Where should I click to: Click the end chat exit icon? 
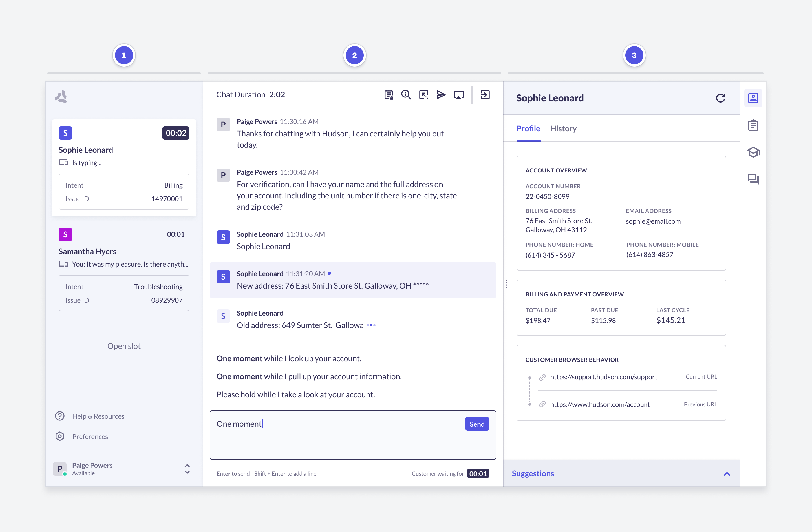pyautogui.click(x=485, y=95)
